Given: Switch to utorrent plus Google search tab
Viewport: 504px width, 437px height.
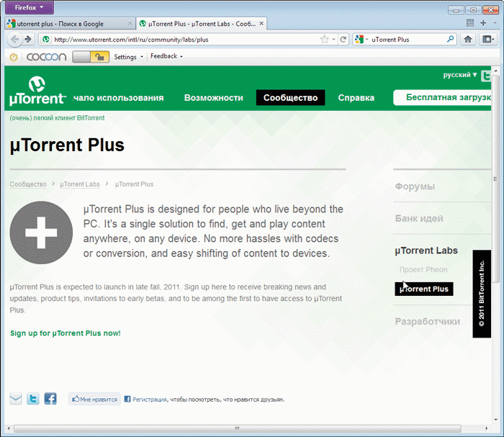Looking at the screenshot, I should [x=70, y=24].
